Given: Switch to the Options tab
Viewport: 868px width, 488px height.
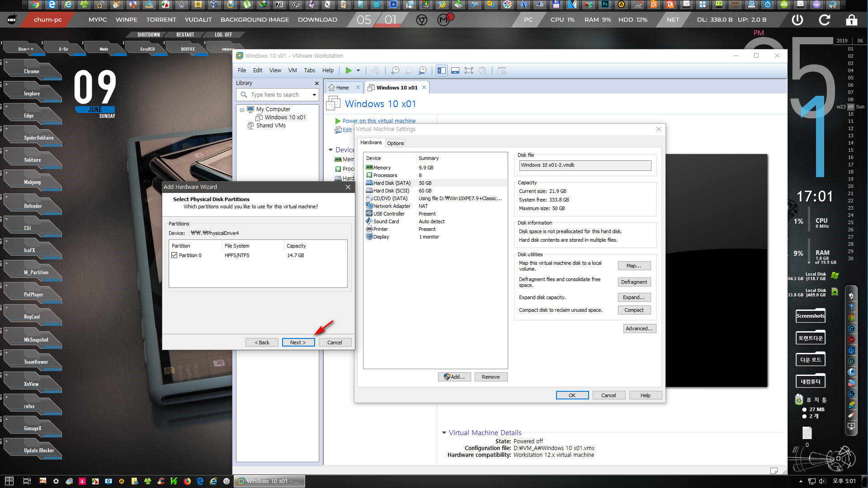Looking at the screenshot, I should [x=395, y=143].
